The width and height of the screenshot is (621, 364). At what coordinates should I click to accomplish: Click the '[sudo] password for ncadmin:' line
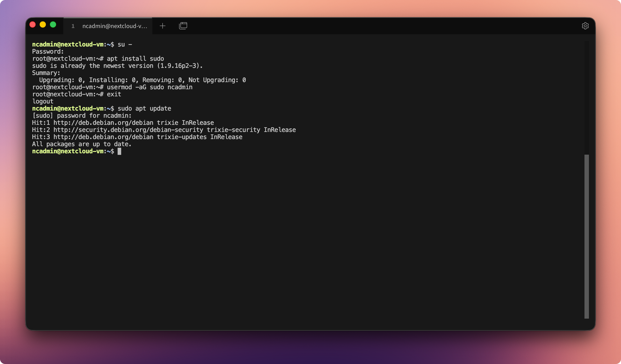[x=82, y=116]
